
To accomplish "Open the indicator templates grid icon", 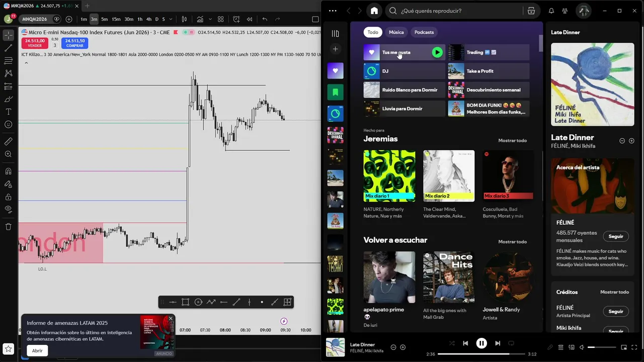I will 220,19.
